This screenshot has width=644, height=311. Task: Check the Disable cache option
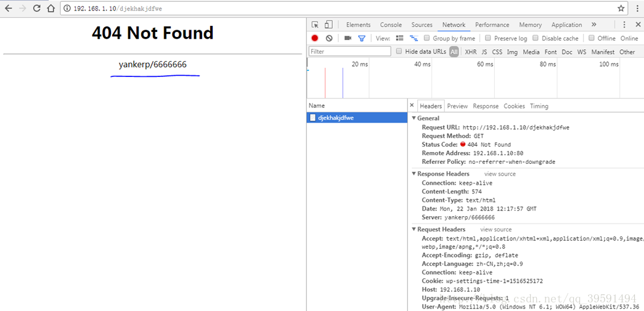536,38
